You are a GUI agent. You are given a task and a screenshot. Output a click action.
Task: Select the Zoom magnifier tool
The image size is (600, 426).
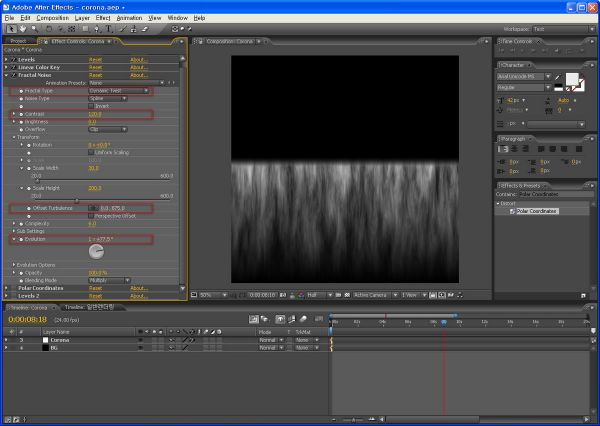(35, 29)
